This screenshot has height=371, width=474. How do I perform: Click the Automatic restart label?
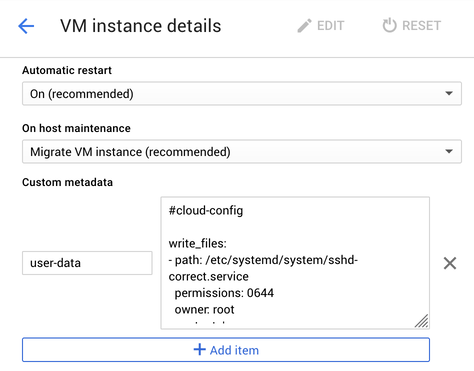coord(67,70)
